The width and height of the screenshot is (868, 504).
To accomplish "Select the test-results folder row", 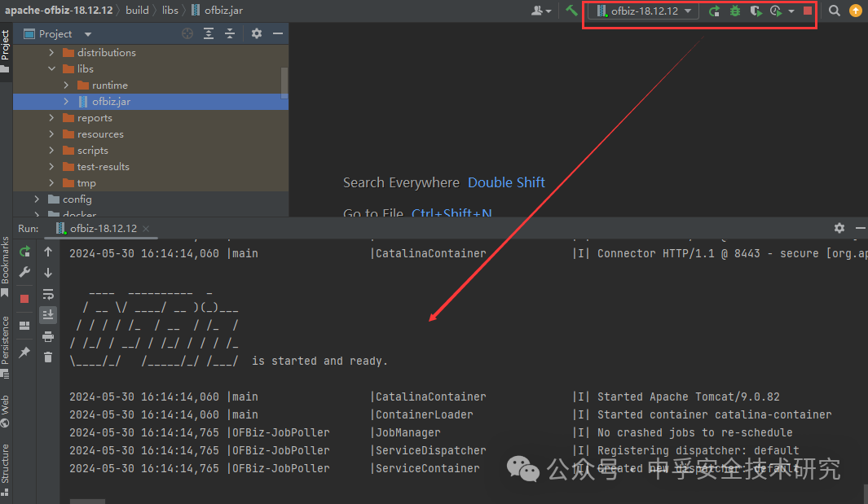I will 151,167.
